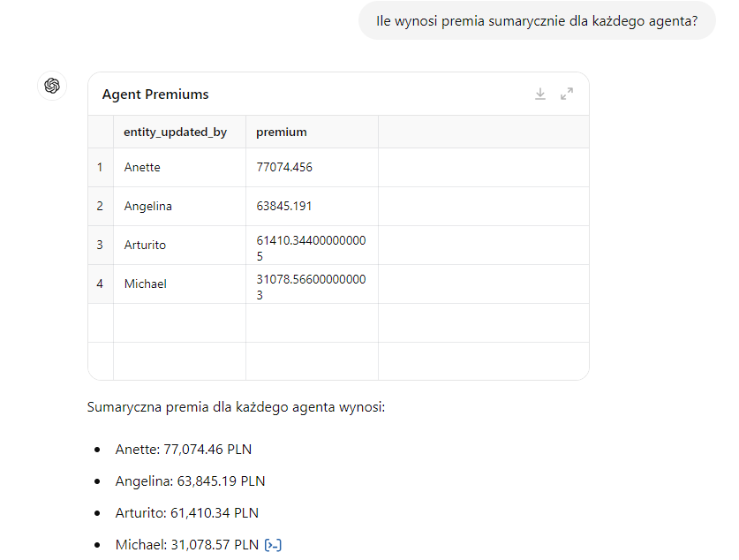This screenshot has width=739, height=560.
Task: Select the entity_updated_by column header
Action: point(175,132)
